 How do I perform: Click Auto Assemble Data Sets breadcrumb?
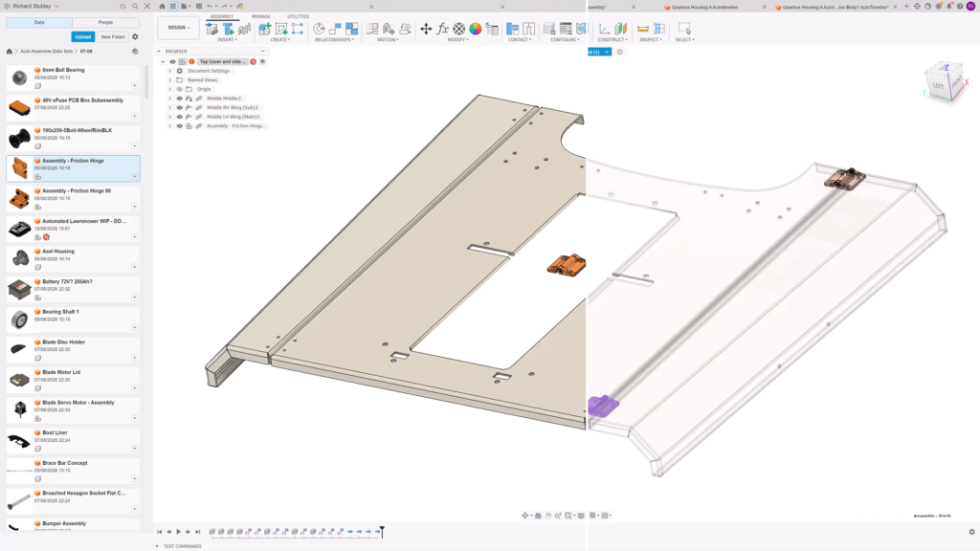(x=46, y=52)
